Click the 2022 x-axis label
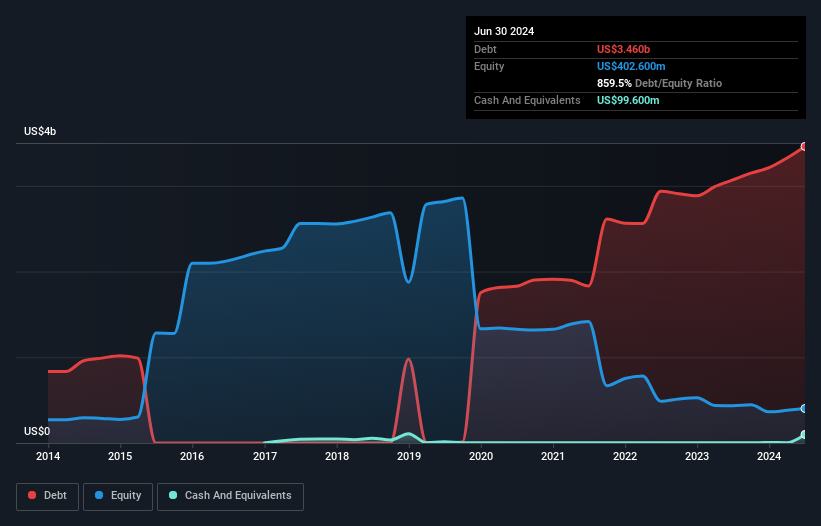Viewport: 821px width, 526px height. click(625, 456)
